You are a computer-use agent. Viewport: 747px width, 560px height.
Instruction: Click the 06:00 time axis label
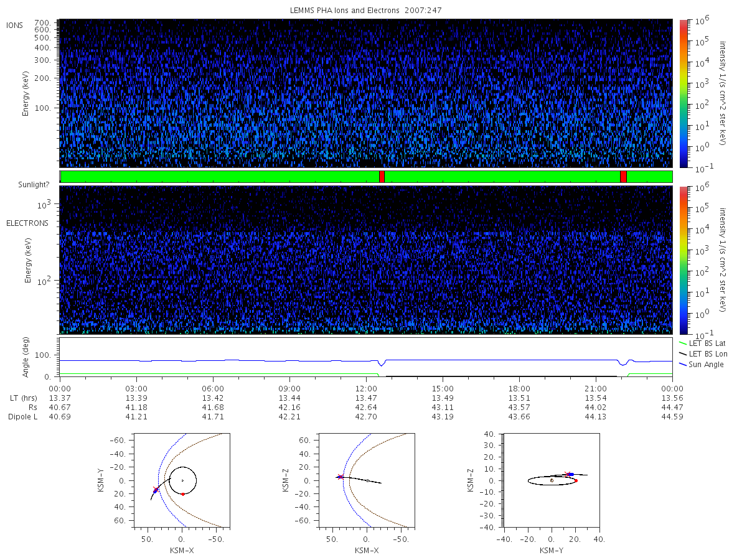coord(213,388)
